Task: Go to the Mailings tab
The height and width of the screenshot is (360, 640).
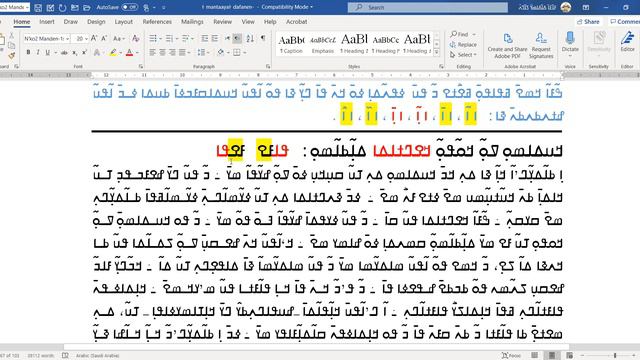Action: [x=192, y=22]
